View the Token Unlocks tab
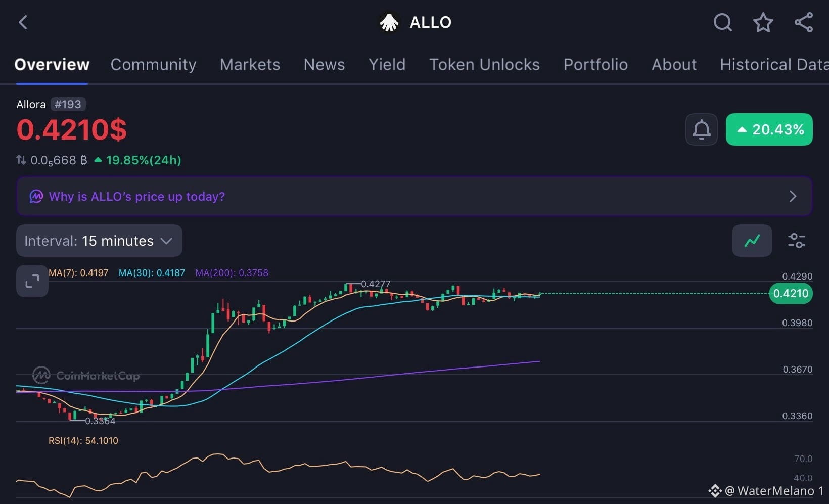829x504 pixels. (x=484, y=65)
